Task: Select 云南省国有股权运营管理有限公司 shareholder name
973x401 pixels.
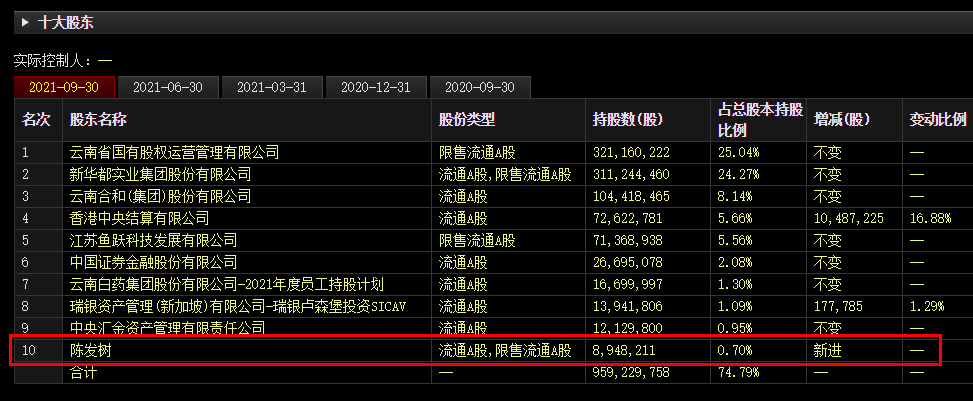Action: tap(174, 152)
